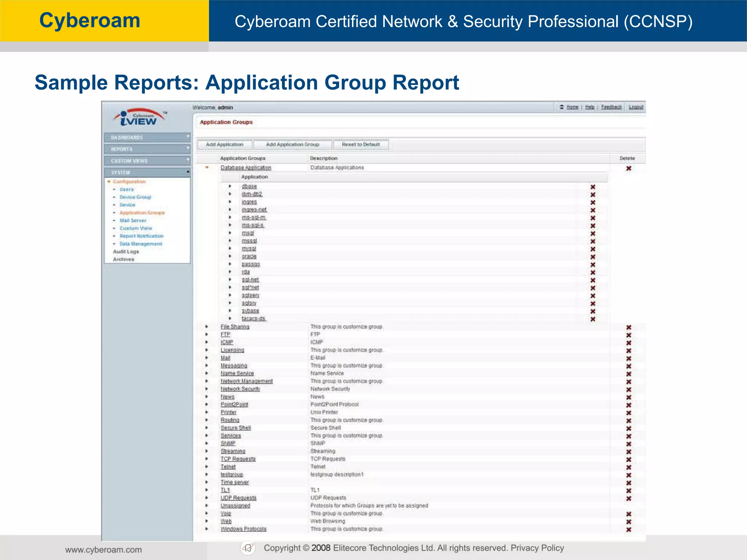This screenshot has width=747, height=560.
Task: Open Mail Server settings
Action: 133,221
